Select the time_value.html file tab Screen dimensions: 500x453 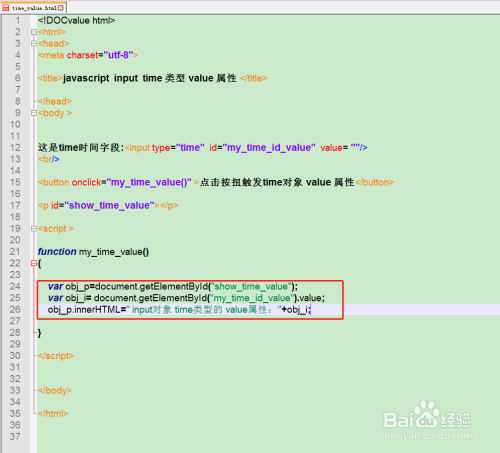33,8
